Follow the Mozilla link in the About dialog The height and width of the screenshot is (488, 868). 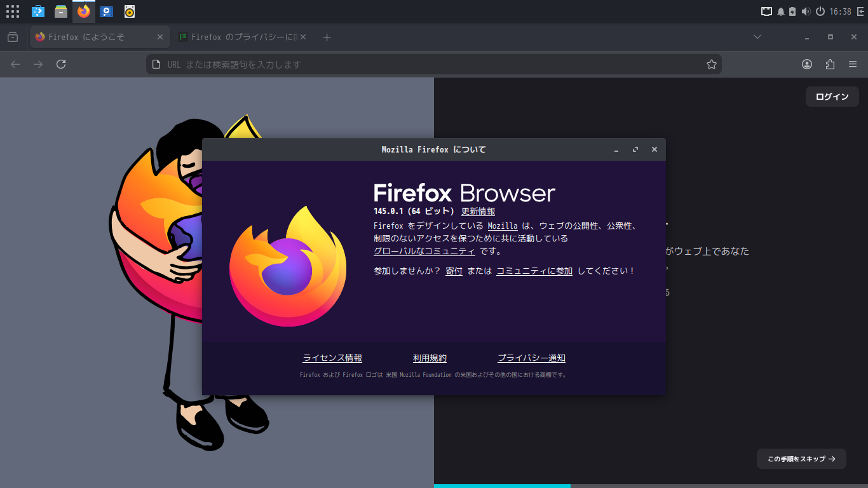tap(503, 226)
